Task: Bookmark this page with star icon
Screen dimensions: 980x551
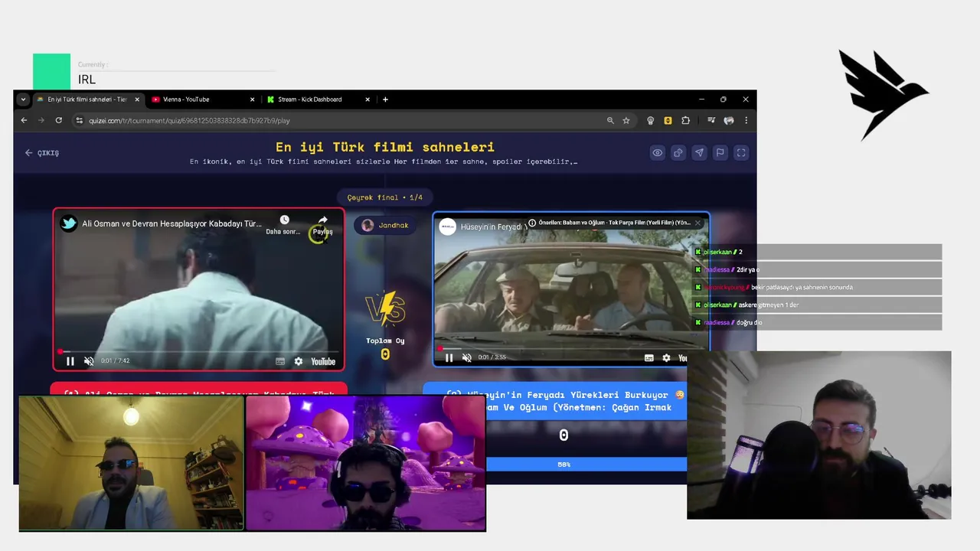Action: coord(626,120)
